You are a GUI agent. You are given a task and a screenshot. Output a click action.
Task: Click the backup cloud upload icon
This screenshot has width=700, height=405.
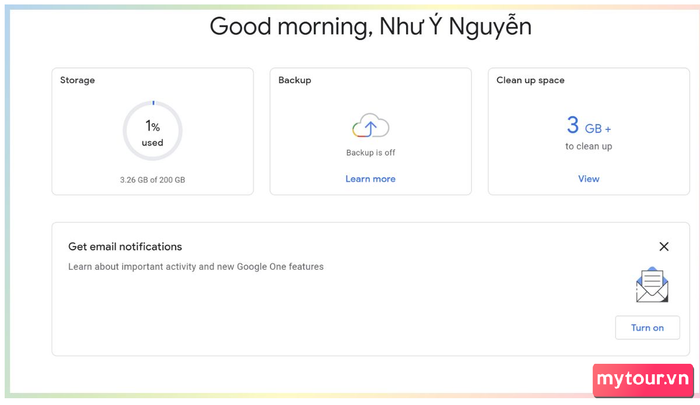pos(371,125)
